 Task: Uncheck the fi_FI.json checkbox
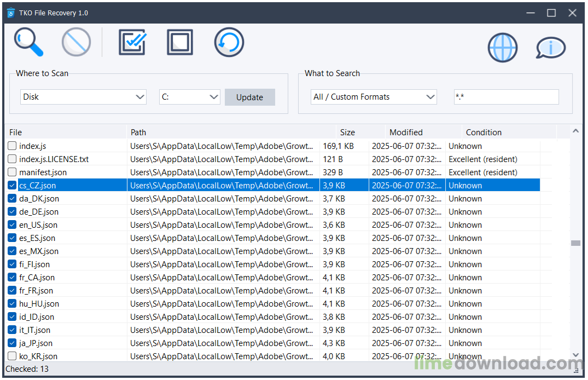point(12,264)
